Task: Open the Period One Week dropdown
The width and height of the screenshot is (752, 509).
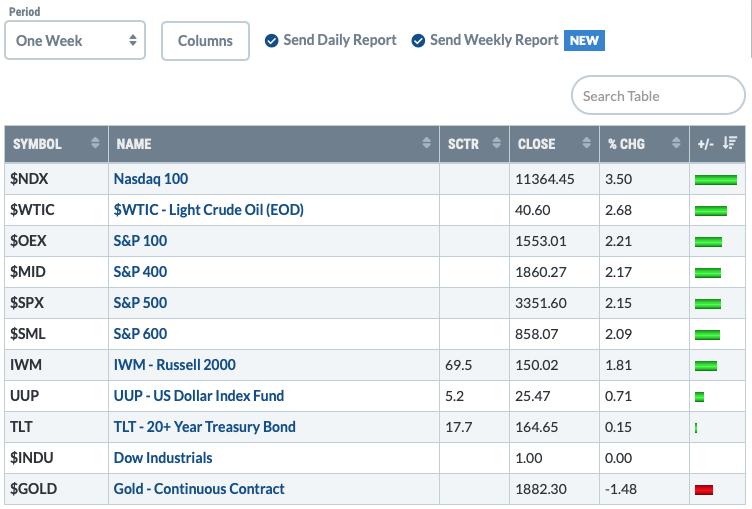Action: pyautogui.click(x=75, y=40)
